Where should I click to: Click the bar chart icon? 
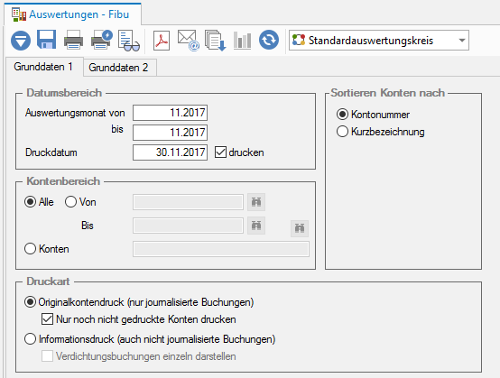tap(242, 41)
